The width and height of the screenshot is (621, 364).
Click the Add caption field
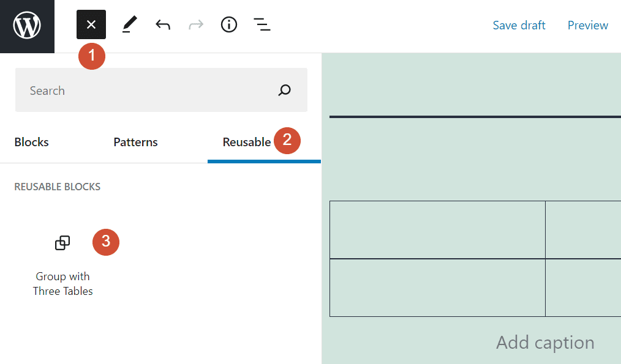544,342
